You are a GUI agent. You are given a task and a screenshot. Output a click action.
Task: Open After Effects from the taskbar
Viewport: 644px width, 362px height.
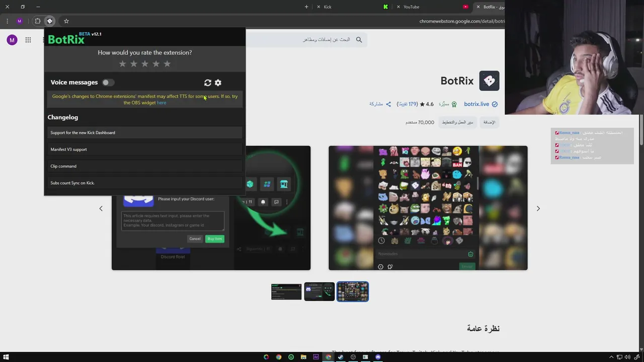(x=316, y=357)
